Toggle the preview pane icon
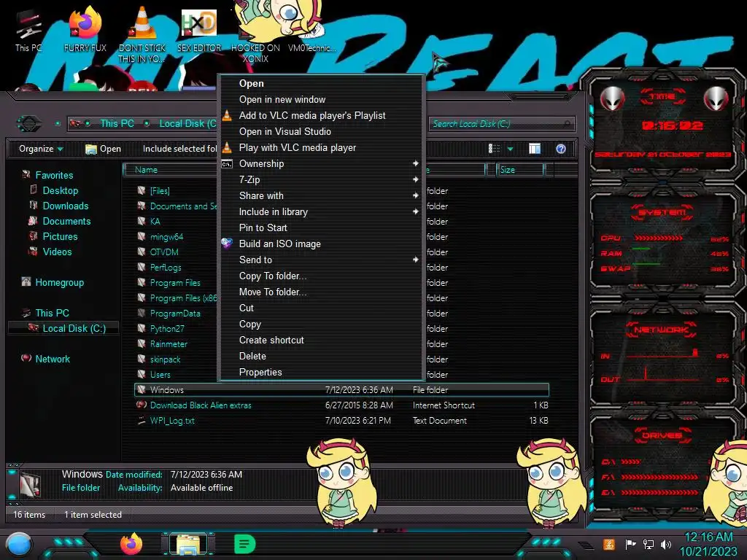This screenshot has width=747, height=560. [535, 149]
